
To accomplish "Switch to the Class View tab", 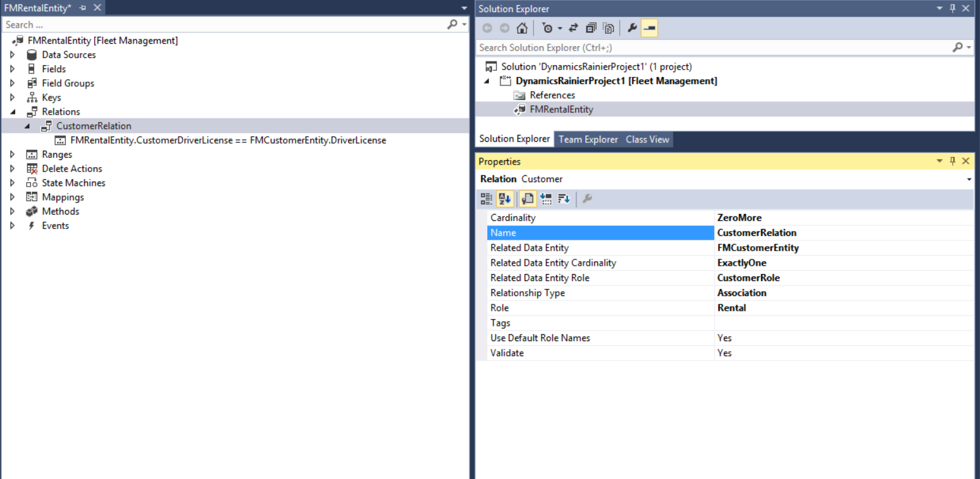I will tap(647, 139).
